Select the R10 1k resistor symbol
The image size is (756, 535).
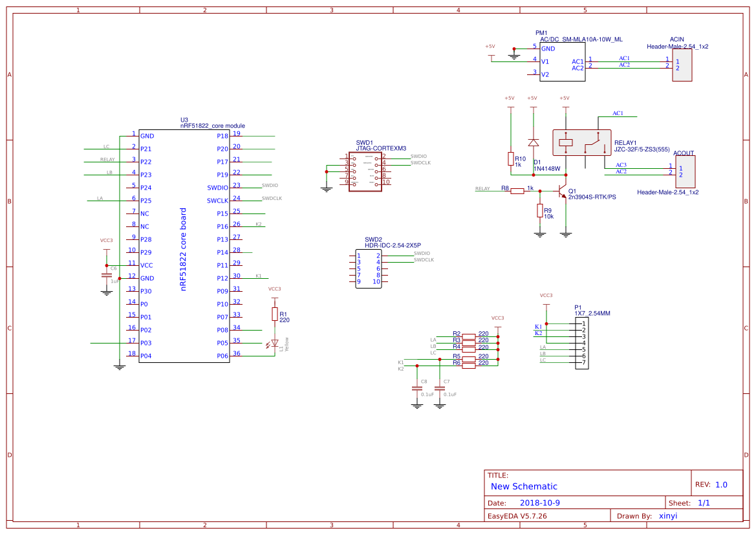pyautogui.click(x=511, y=159)
